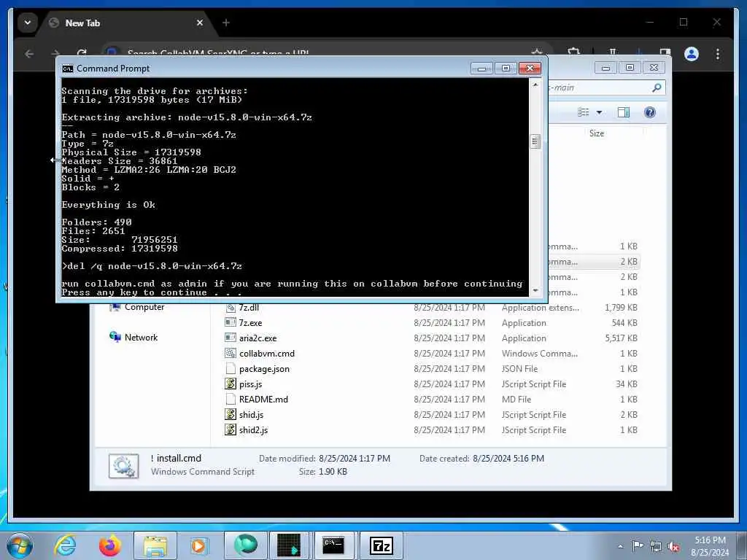Click the Command Prompt scrollbar thumb

pos(535,141)
